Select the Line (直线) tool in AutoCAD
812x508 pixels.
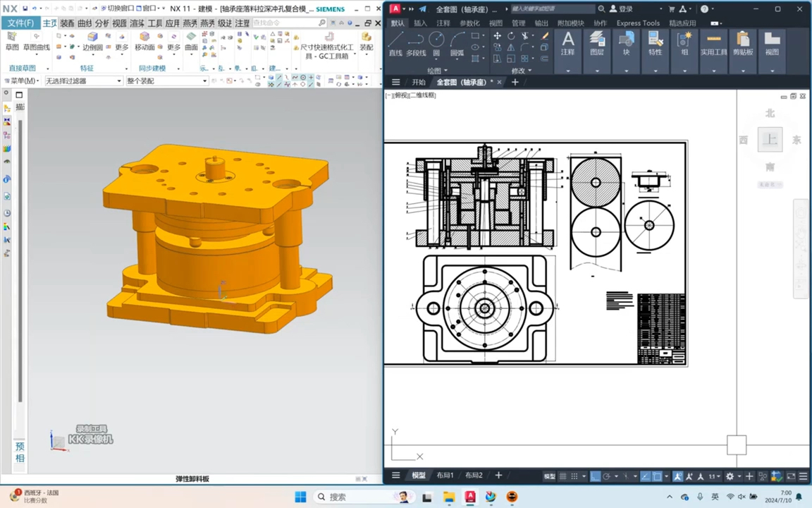click(x=395, y=44)
